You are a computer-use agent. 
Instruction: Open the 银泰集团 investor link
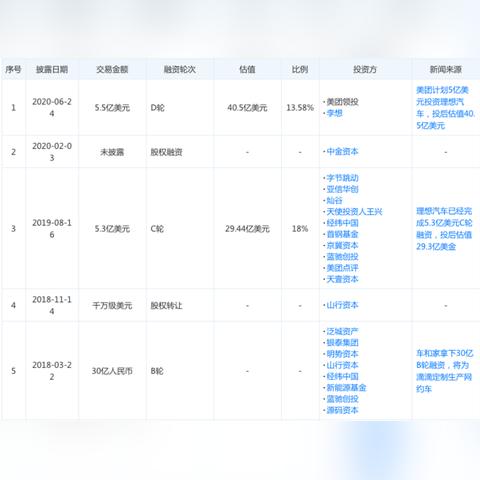point(342,343)
